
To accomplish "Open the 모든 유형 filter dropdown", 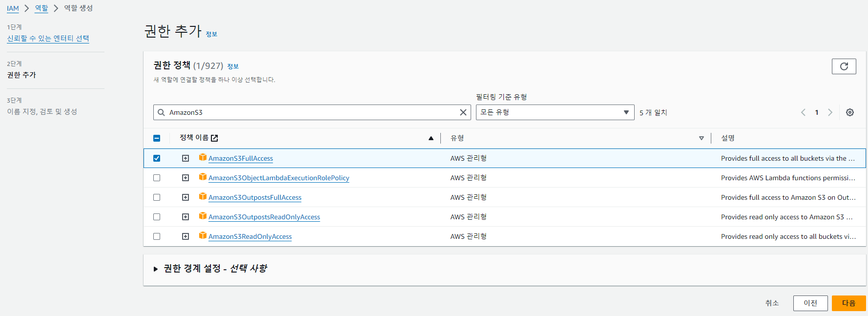I will [555, 112].
